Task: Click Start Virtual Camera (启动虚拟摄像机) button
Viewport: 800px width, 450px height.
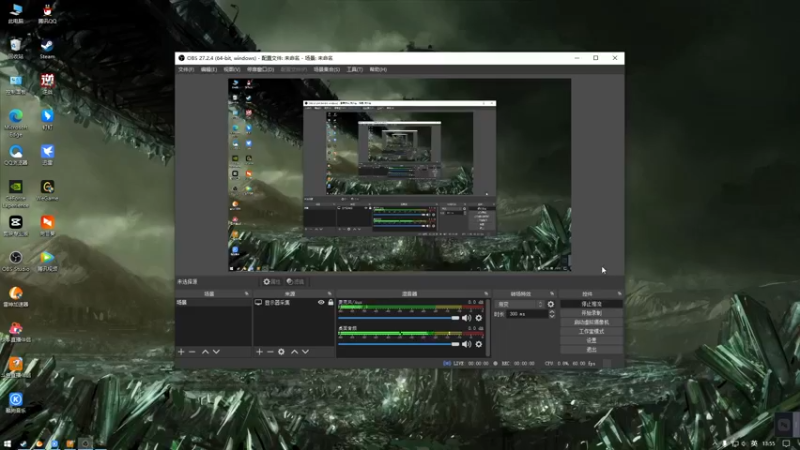Action: click(x=591, y=322)
